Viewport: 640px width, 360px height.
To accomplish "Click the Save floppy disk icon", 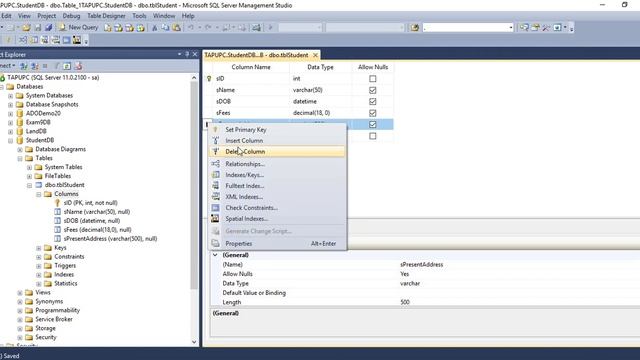I will point(38,28).
